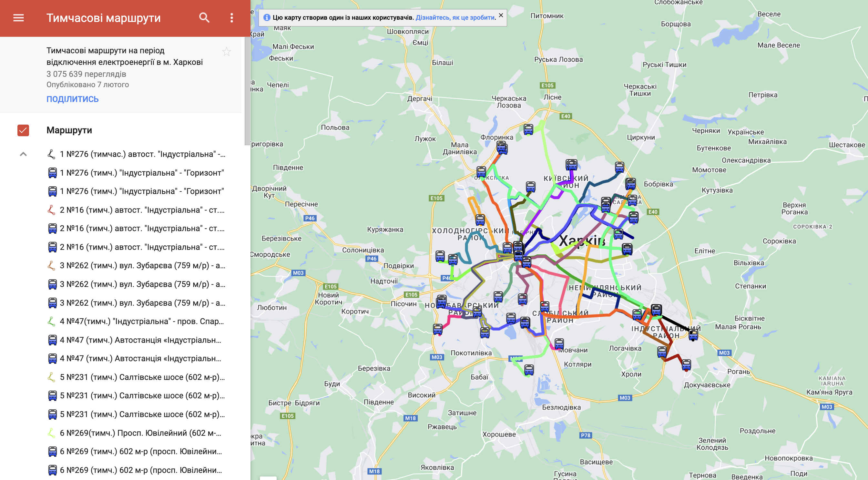Image resolution: width=868 pixels, height=480 pixels.
Task: Open the 'Дізнайтесь, як це зробити' link
Action: 455,17
